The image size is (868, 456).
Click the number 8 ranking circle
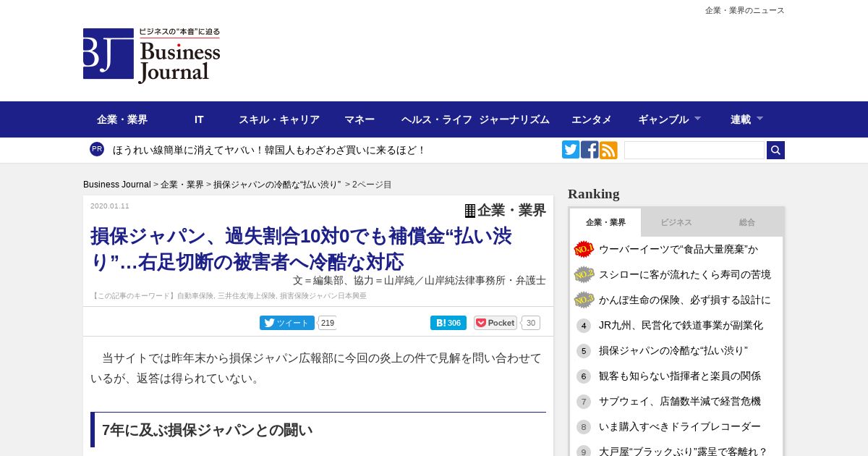pyautogui.click(x=584, y=427)
